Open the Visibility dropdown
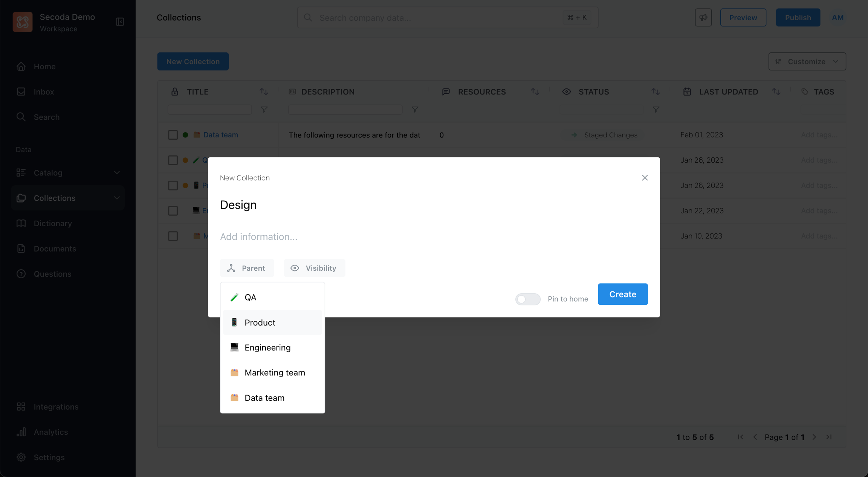The height and width of the screenshot is (477, 868). 314,268
